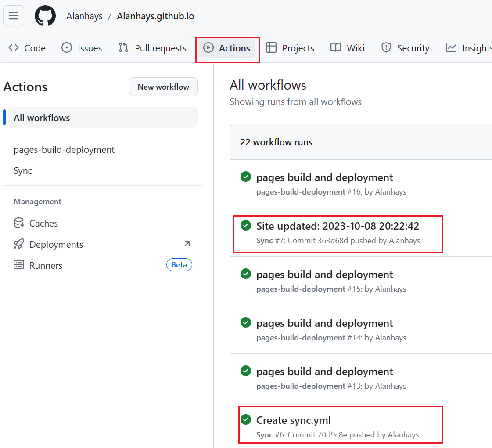Click the Deployments rocket icon
The width and height of the screenshot is (492, 448).
19,244
